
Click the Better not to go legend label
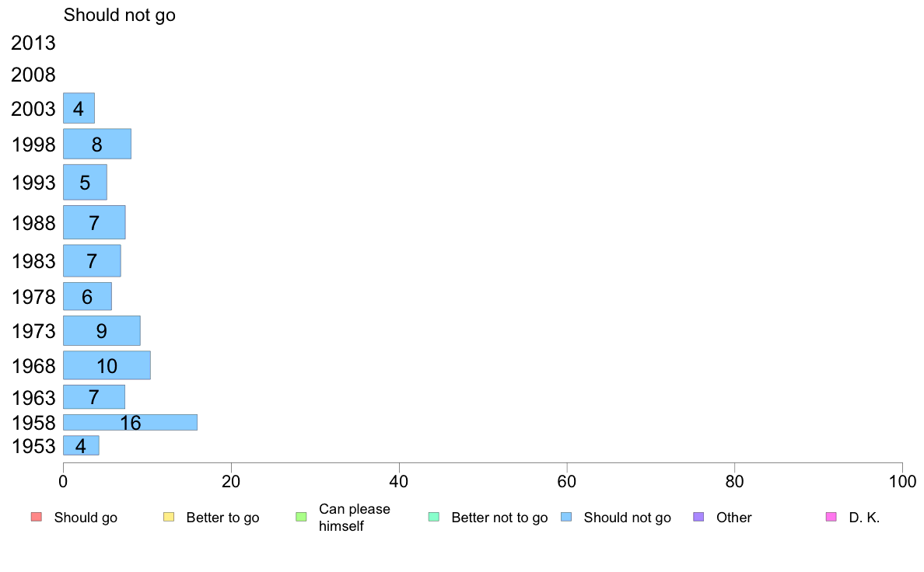tap(499, 518)
